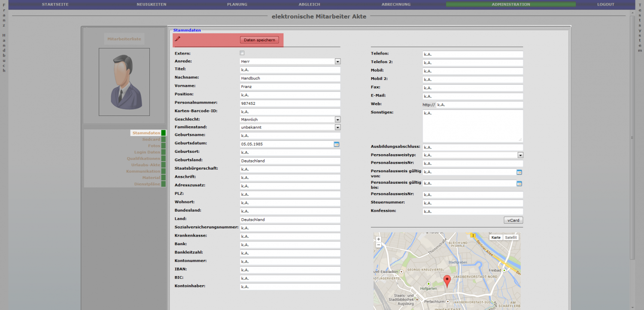This screenshot has width=644, height=310.
Task: Open Fotos section in sidebar
Action: tap(154, 146)
